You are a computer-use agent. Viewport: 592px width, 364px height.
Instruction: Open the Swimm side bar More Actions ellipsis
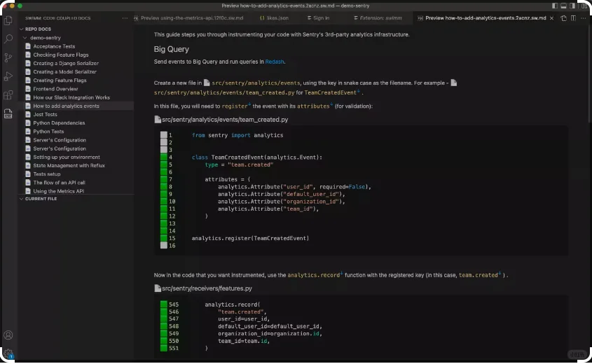point(125,18)
